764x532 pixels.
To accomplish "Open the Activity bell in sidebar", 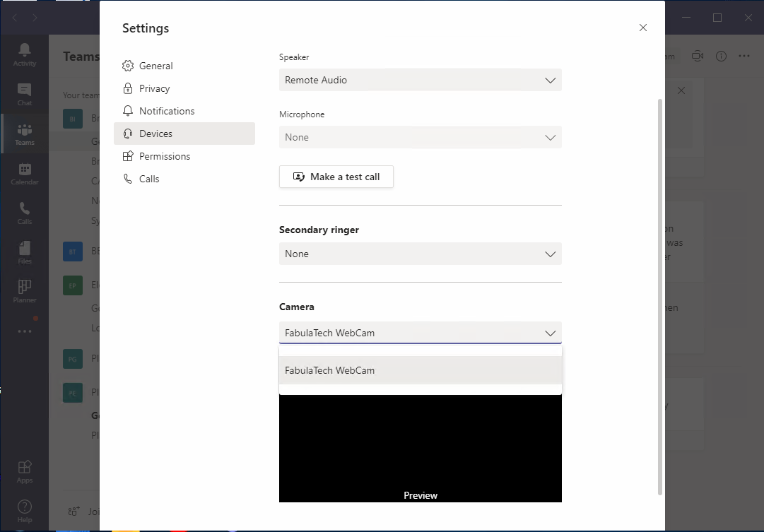I will coord(24,54).
